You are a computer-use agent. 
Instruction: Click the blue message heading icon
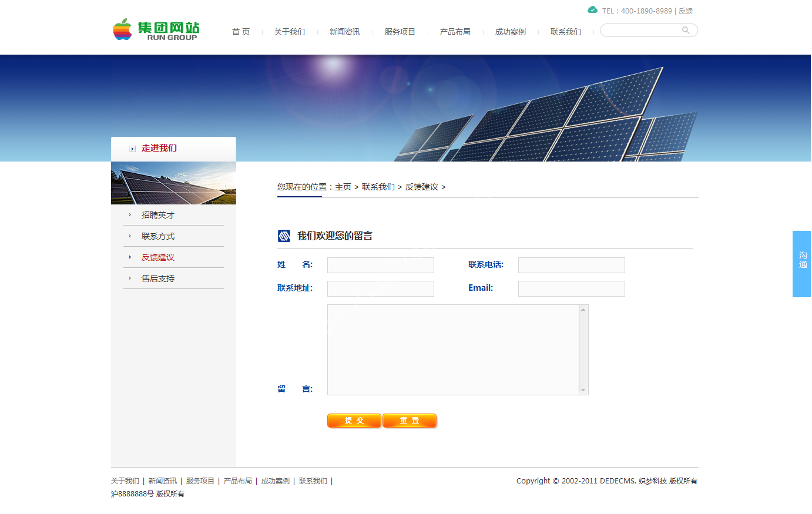click(x=284, y=236)
